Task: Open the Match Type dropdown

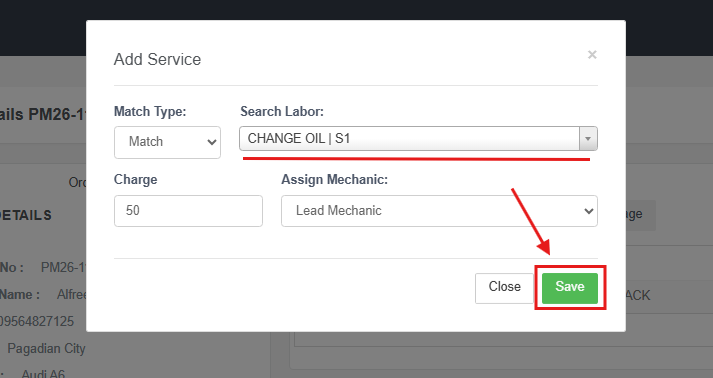Action: [167, 142]
